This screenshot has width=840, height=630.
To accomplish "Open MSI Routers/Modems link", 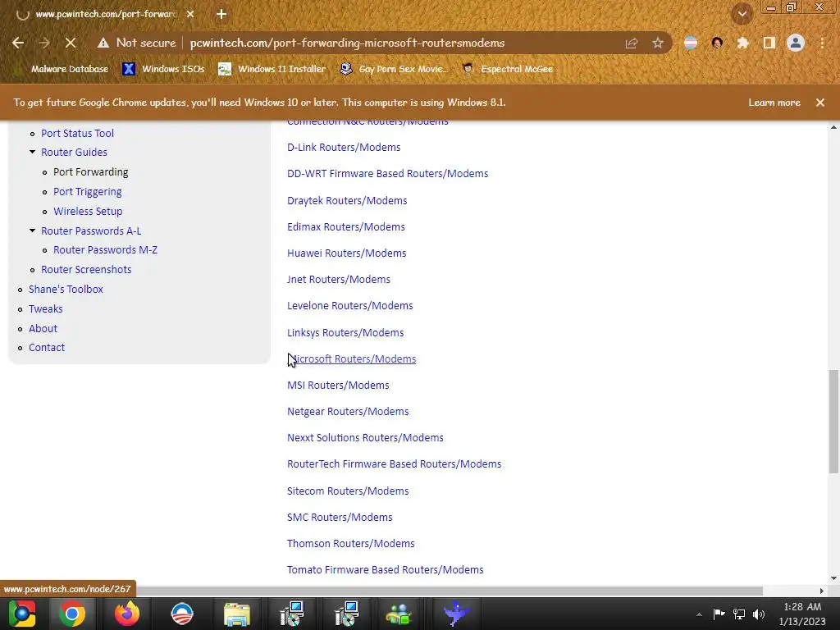I will click(338, 386).
